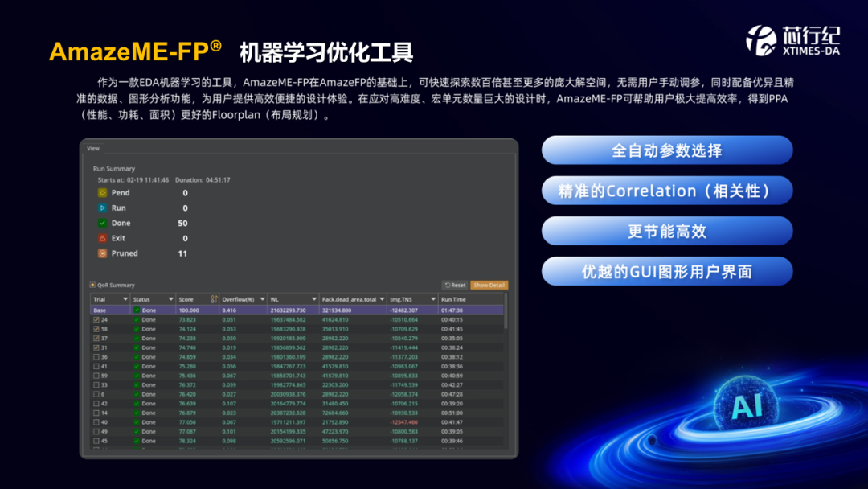Select the highlighted Base row

(x=297, y=310)
